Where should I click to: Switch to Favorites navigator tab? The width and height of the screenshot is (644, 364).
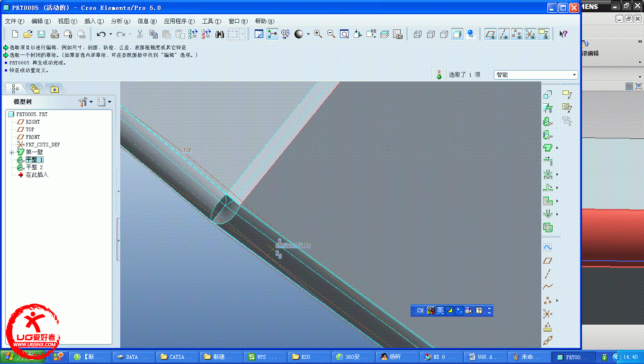pos(54,89)
